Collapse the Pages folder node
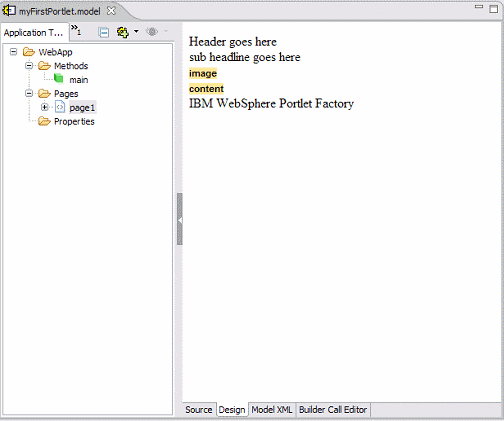Image resolution: width=504 pixels, height=421 pixels. coord(29,93)
